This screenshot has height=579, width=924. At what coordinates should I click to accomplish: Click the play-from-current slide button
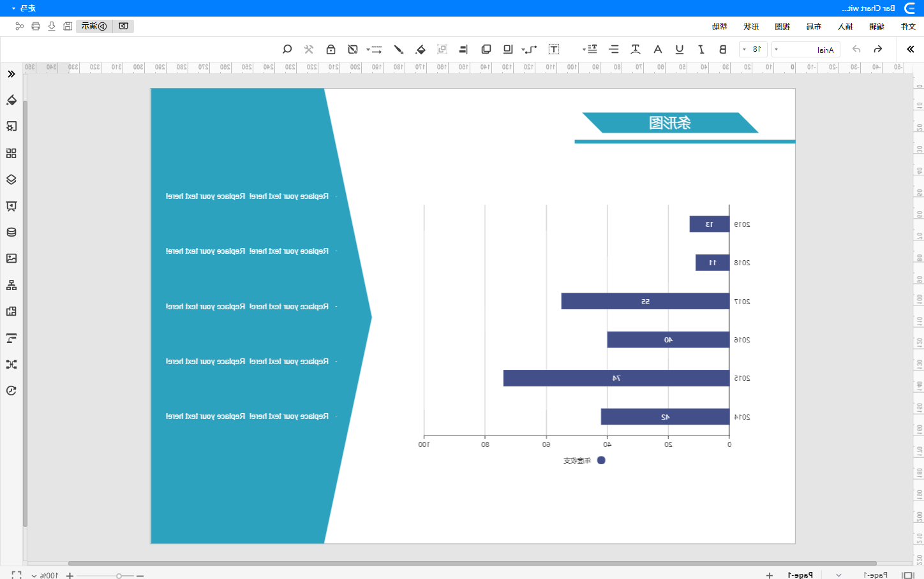tap(123, 26)
